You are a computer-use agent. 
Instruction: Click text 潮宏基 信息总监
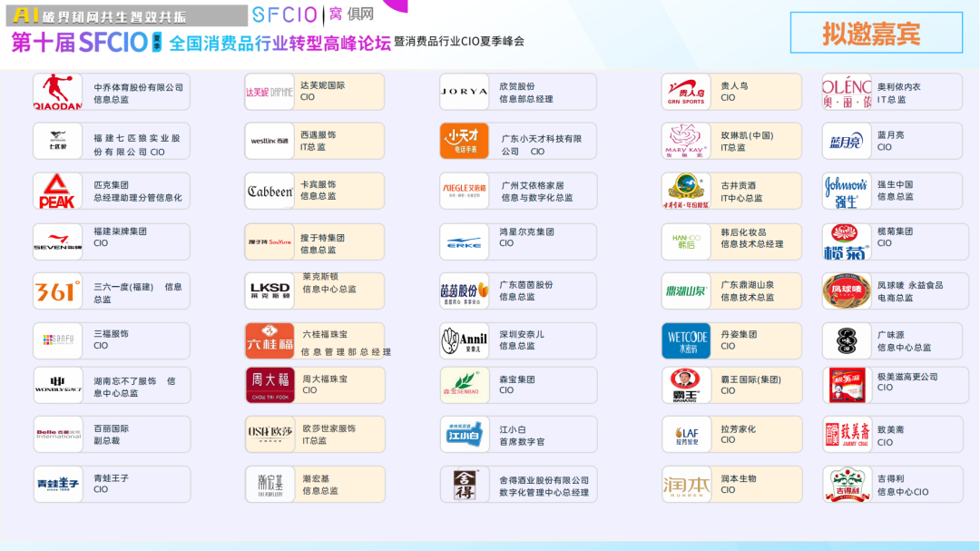[320, 485]
